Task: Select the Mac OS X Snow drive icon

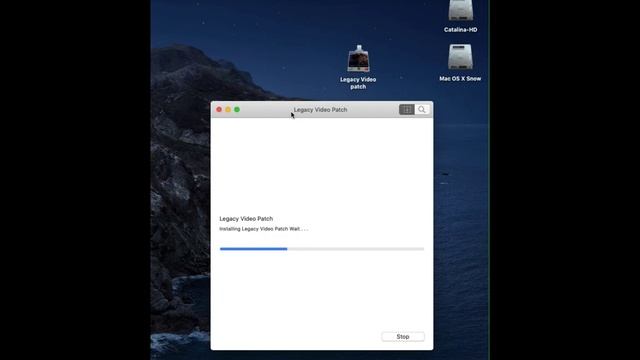Action: click(460, 57)
